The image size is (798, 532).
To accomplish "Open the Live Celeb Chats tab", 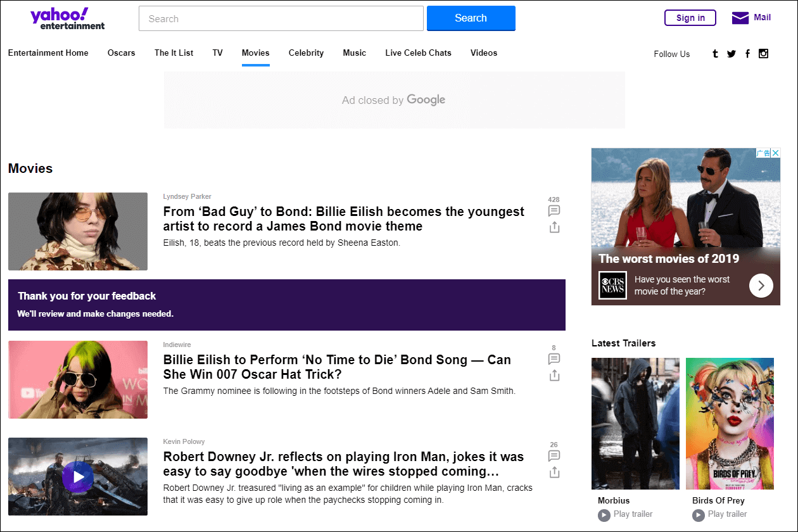I will (419, 53).
